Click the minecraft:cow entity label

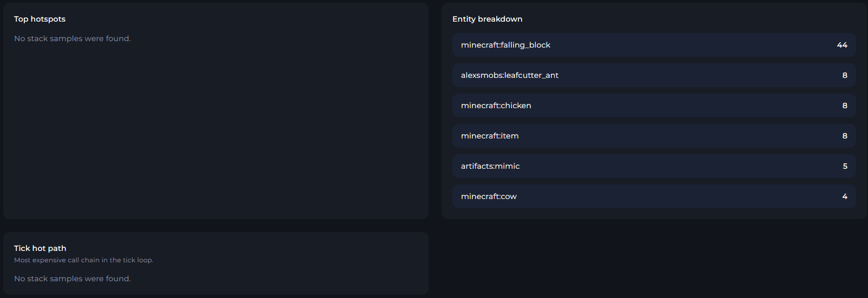pyautogui.click(x=489, y=196)
